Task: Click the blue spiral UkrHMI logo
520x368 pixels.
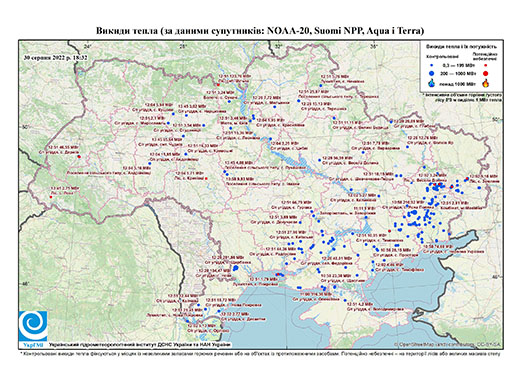Action: (x=33, y=326)
